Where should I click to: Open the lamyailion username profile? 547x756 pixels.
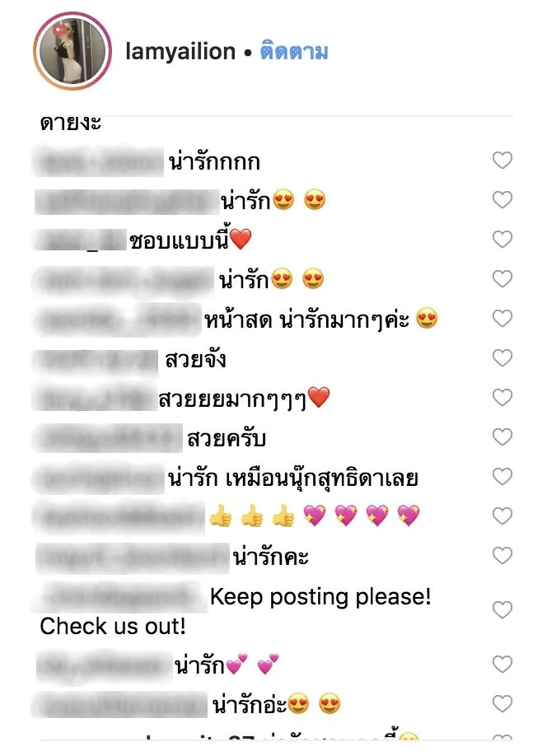coord(180,52)
